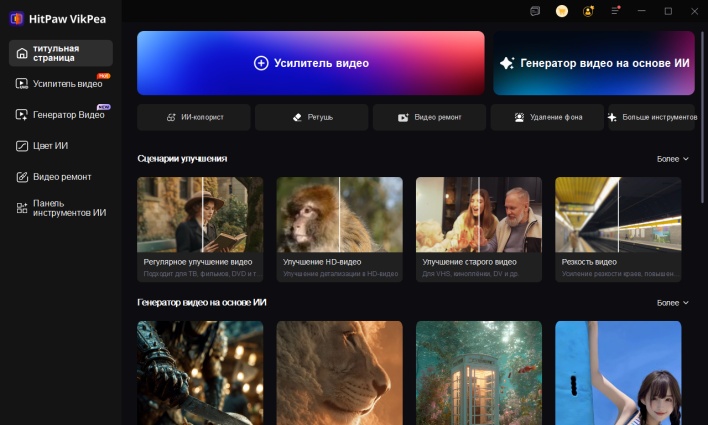Expand Более dropdown for Сценарии улучшения
This screenshot has height=425, width=708.
(672, 158)
